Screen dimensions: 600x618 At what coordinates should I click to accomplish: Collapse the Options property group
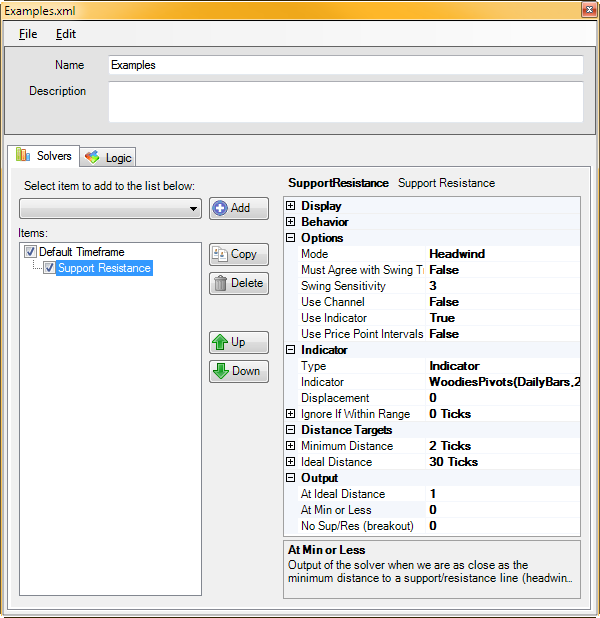(291, 238)
